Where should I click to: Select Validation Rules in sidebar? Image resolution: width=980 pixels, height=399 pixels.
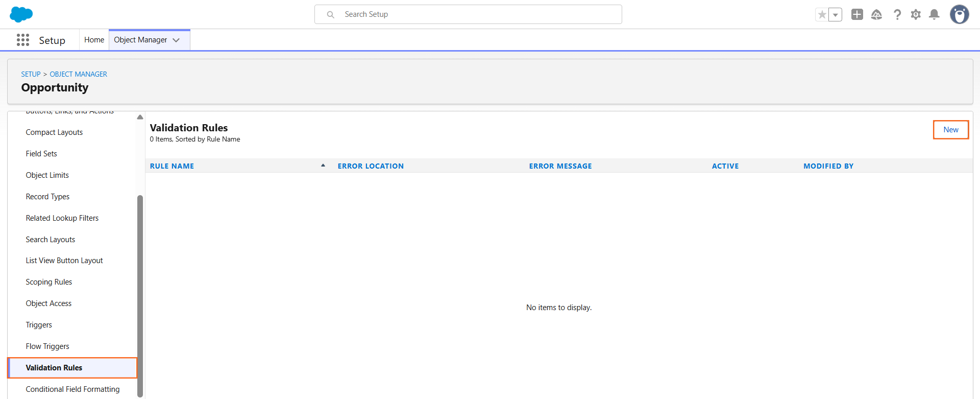click(x=72, y=368)
